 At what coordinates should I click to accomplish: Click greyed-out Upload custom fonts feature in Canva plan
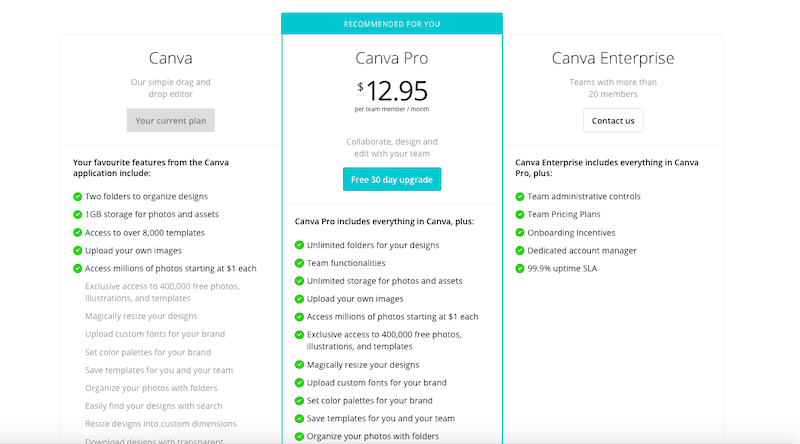coord(155,334)
